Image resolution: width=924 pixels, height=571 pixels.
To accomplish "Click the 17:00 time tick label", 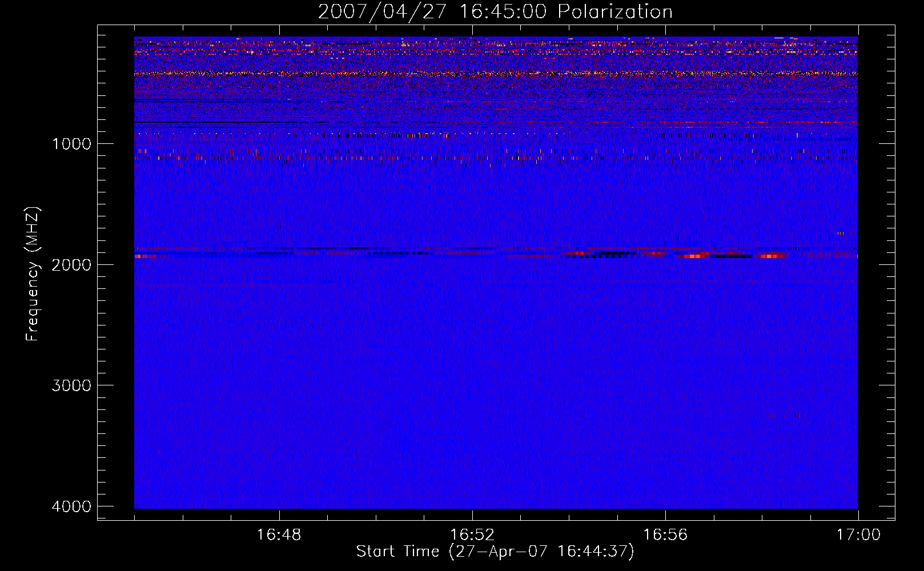I will click(858, 535).
